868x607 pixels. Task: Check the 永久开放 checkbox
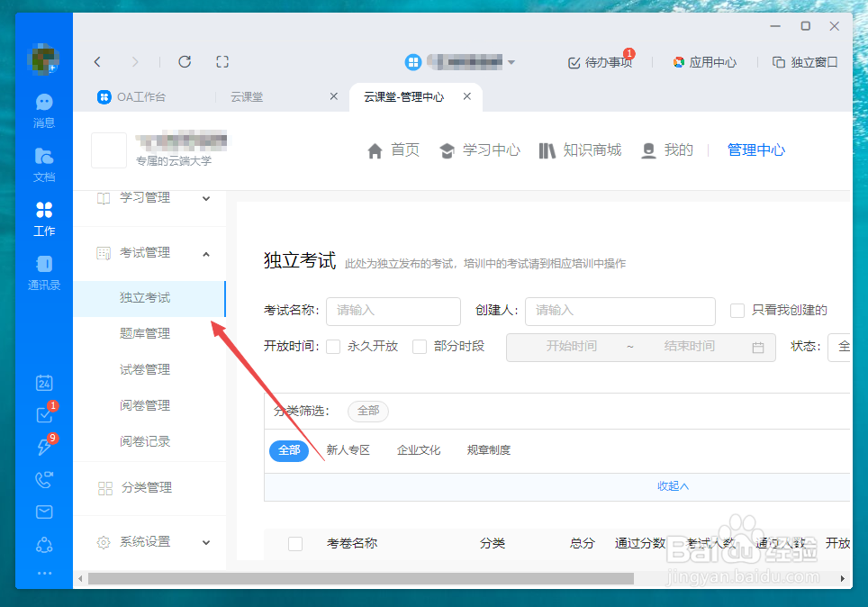click(333, 347)
